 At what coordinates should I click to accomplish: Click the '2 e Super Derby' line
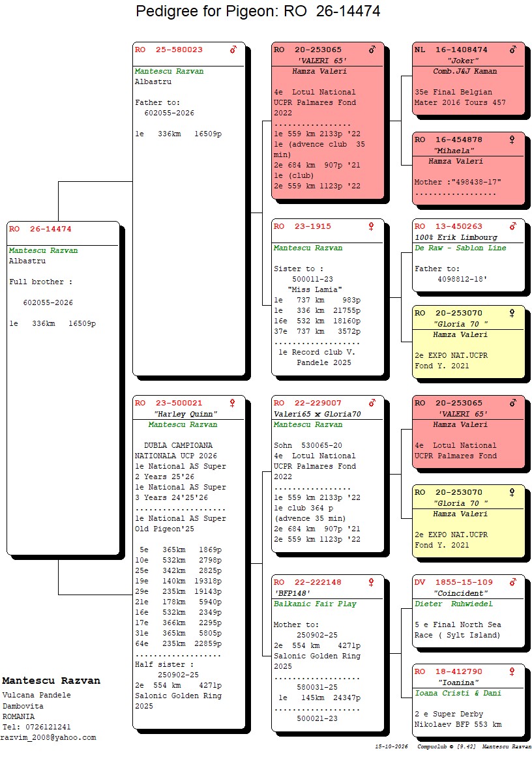pos(449,714)
